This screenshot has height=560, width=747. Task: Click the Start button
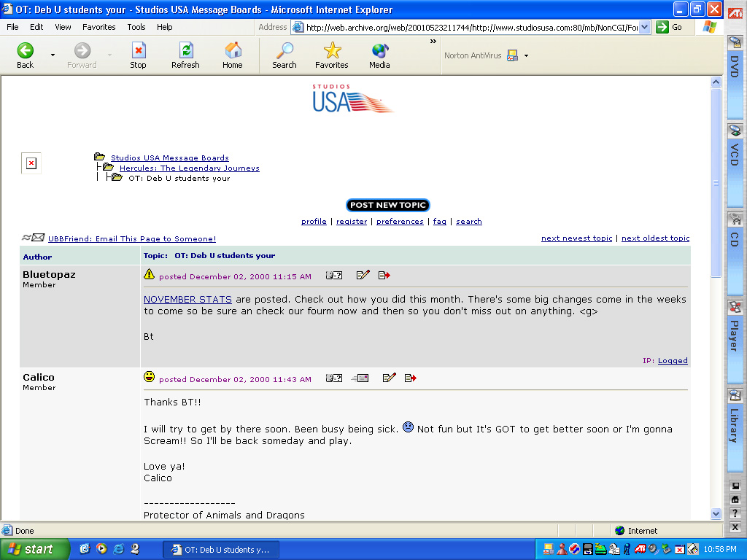click(x=34, y=549)
